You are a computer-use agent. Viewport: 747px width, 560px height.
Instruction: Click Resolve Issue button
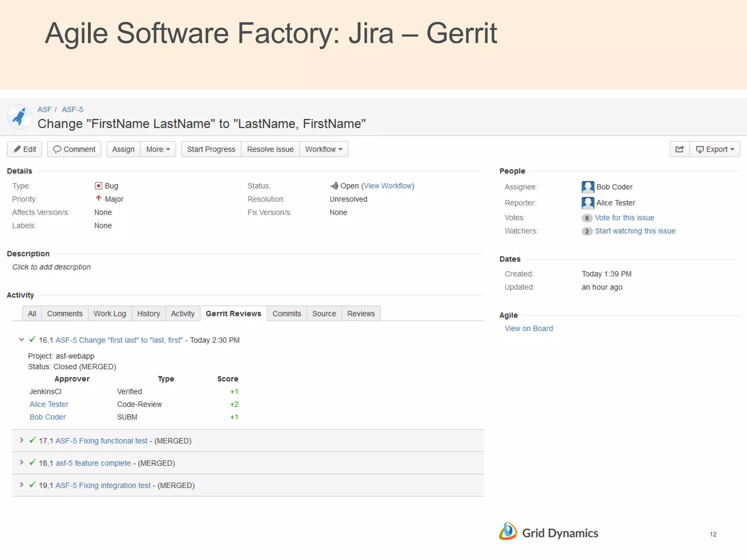coord(270,149)
